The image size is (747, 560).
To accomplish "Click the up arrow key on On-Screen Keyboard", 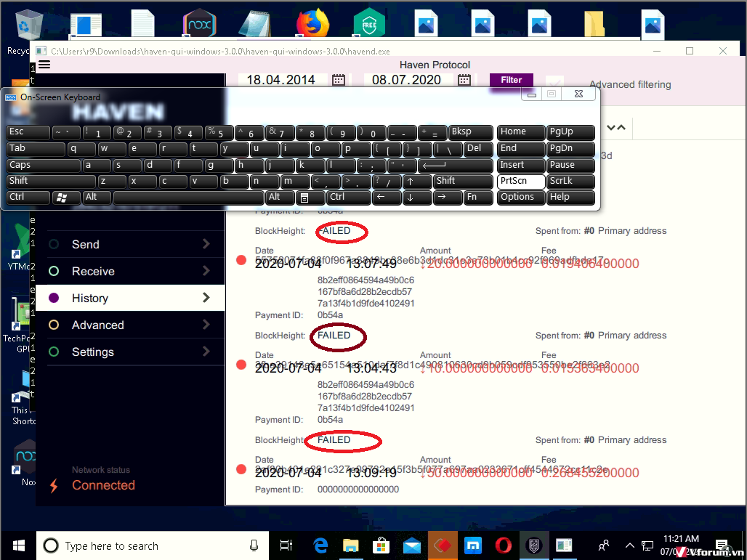I will (417, 182).
